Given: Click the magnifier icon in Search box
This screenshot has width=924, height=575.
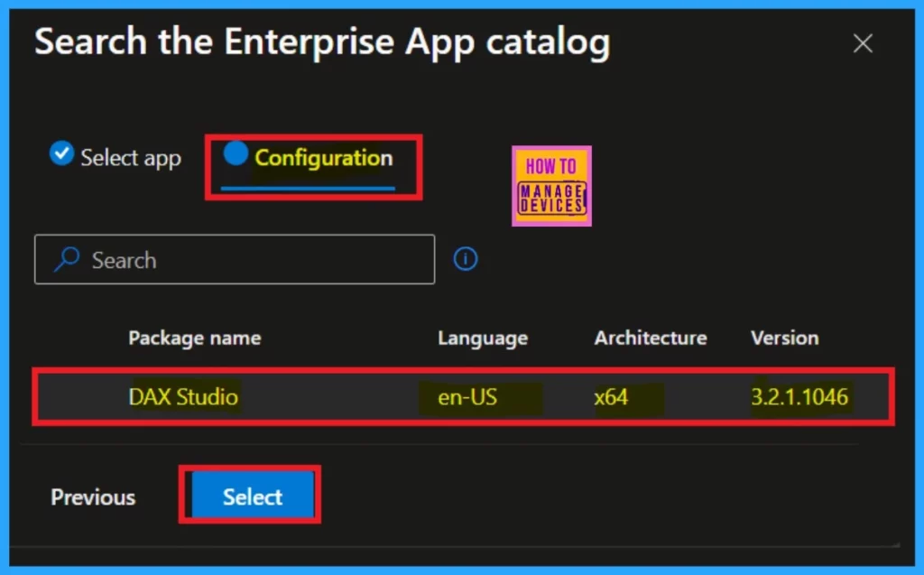Looking at the screenshot, I should (67, 259).
